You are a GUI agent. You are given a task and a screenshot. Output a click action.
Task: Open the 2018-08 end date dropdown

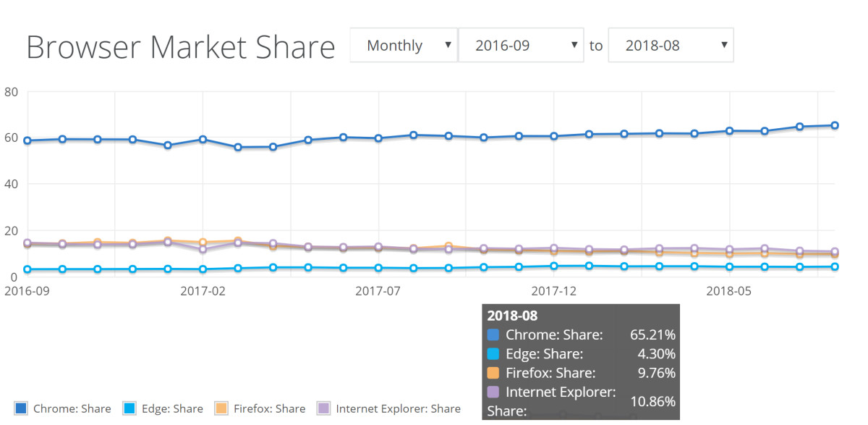pyautogui.click(x=671, y=45)
